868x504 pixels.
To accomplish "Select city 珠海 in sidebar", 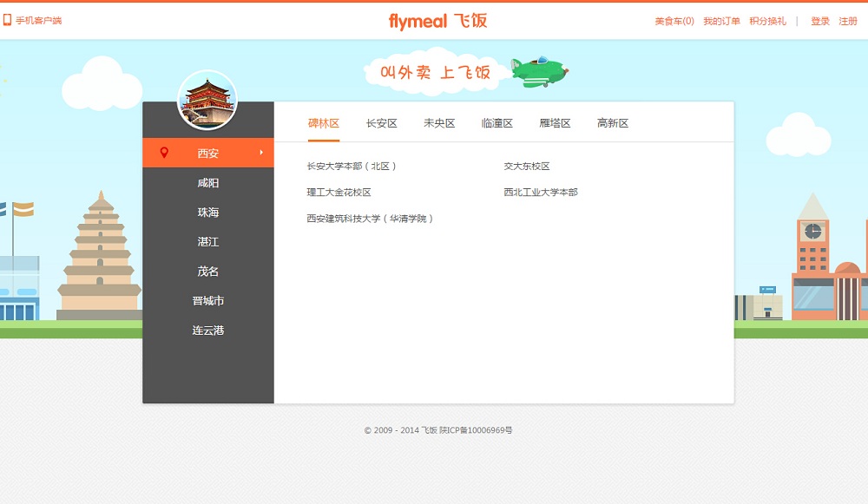I will pyautogui.click(x=208, y=212).
